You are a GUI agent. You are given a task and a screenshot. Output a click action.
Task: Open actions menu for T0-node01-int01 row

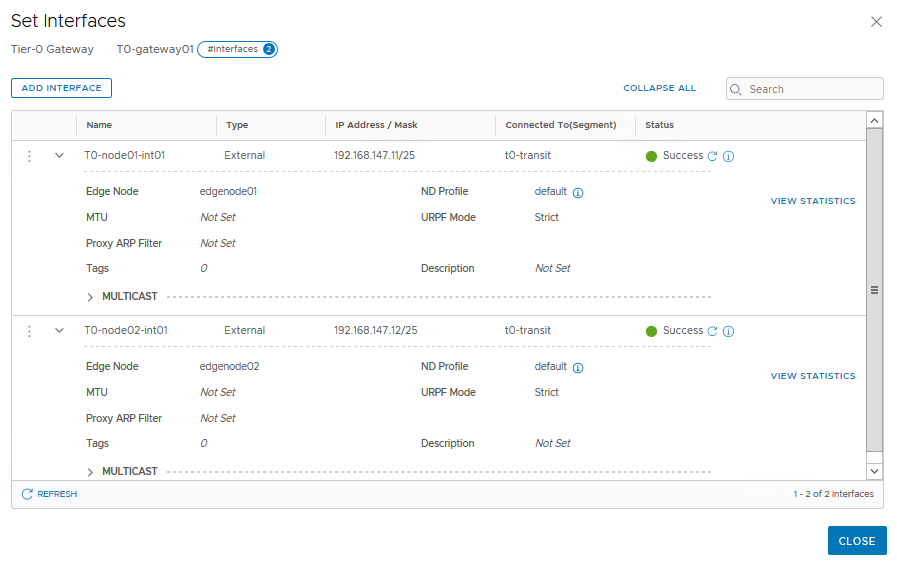[x=29, y=156]
